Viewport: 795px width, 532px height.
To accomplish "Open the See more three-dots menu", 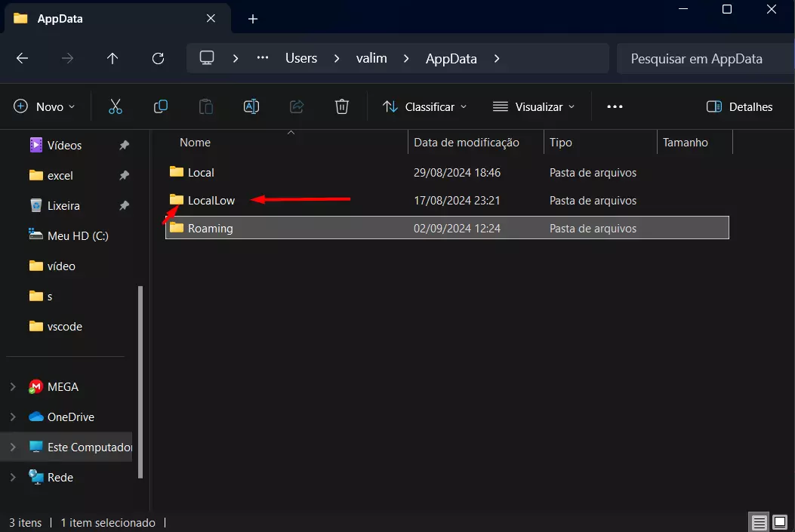I will [x=615, y=106].
